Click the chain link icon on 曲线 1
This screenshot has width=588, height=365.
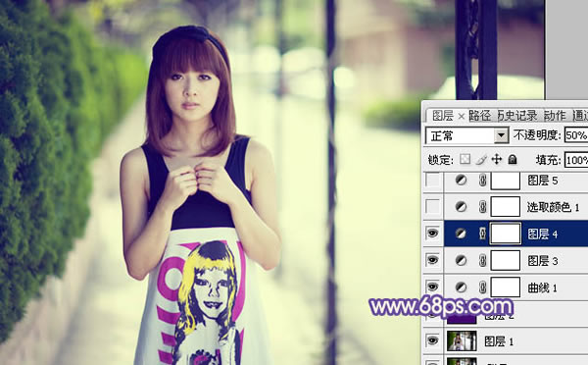pyautogui.click(x=482, y=287)
